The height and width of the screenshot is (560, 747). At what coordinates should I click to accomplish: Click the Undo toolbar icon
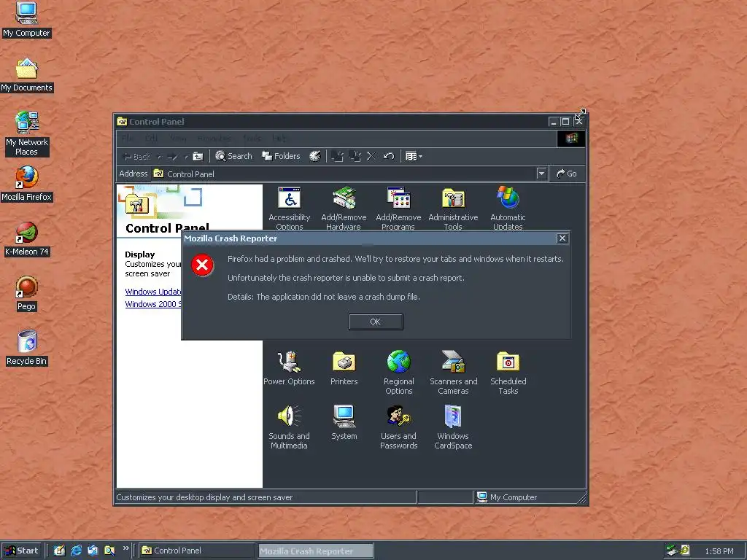(x=389, y=156)
